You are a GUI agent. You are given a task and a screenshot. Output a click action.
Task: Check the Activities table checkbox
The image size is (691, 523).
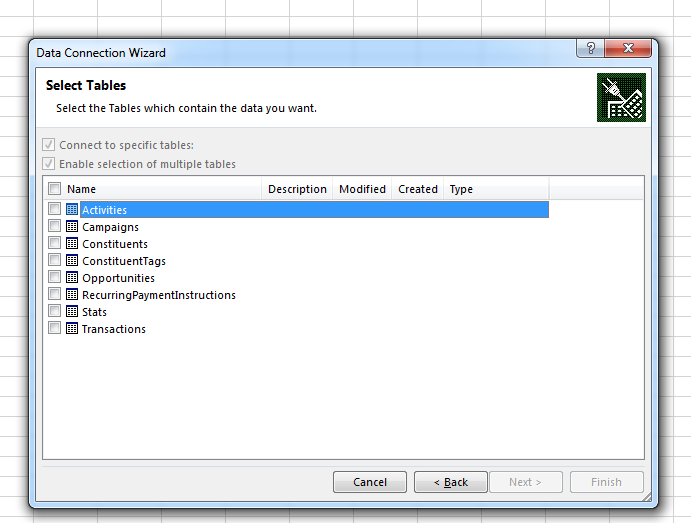point(55,209)
